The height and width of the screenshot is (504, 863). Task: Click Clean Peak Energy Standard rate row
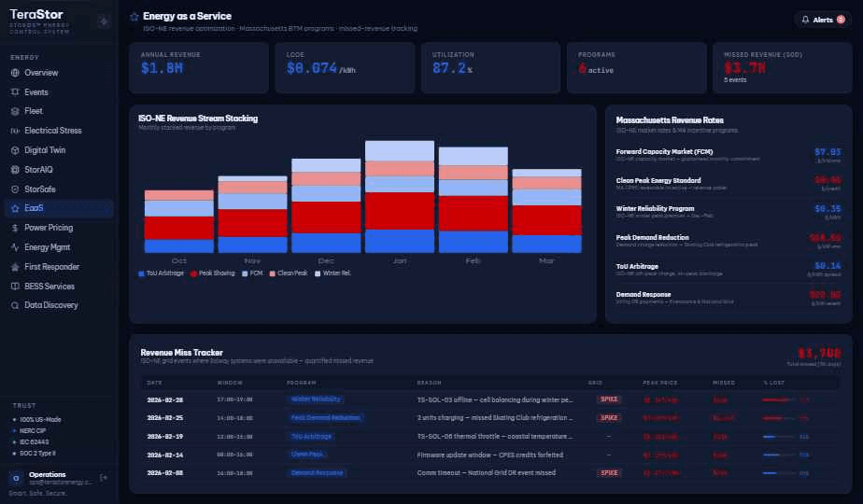[x=729, y=184]
